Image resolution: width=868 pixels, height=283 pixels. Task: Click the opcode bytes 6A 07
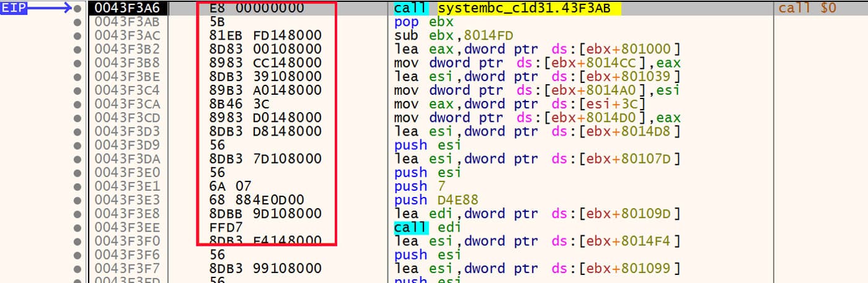[230, 186]
